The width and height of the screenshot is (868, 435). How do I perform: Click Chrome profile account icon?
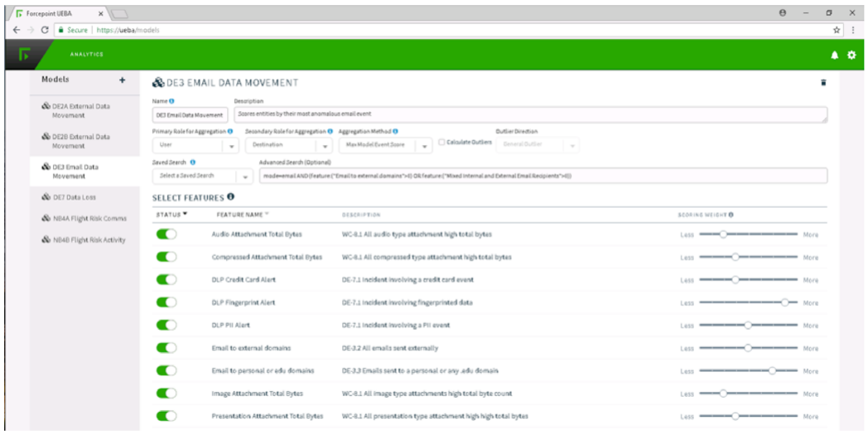[x=782, y=12]
